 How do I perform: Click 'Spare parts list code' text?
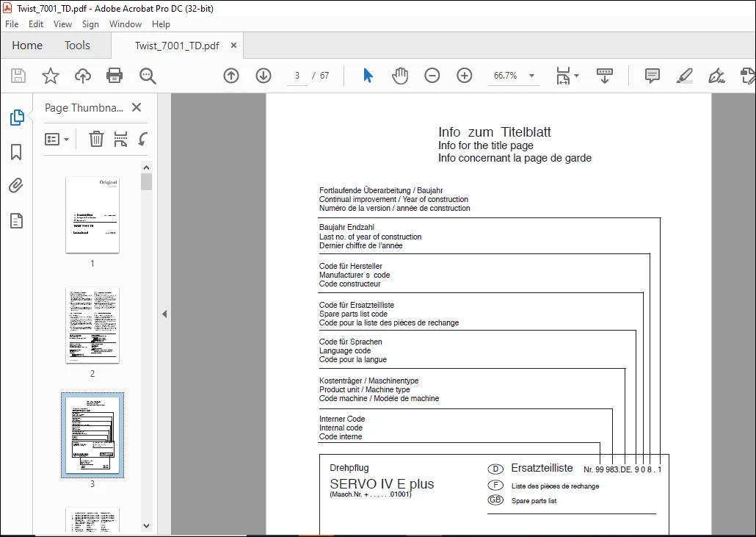[353, 314]
